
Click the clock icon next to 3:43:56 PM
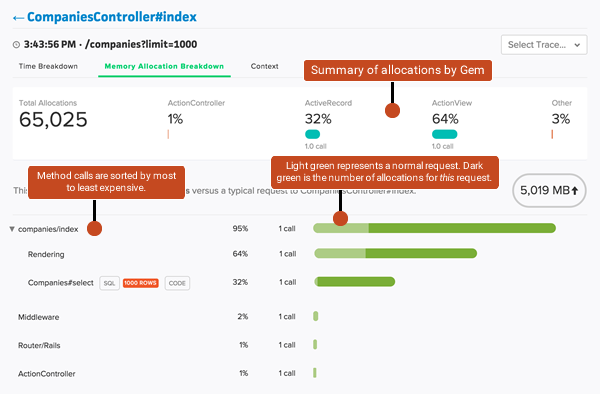[x=16, y=45]
